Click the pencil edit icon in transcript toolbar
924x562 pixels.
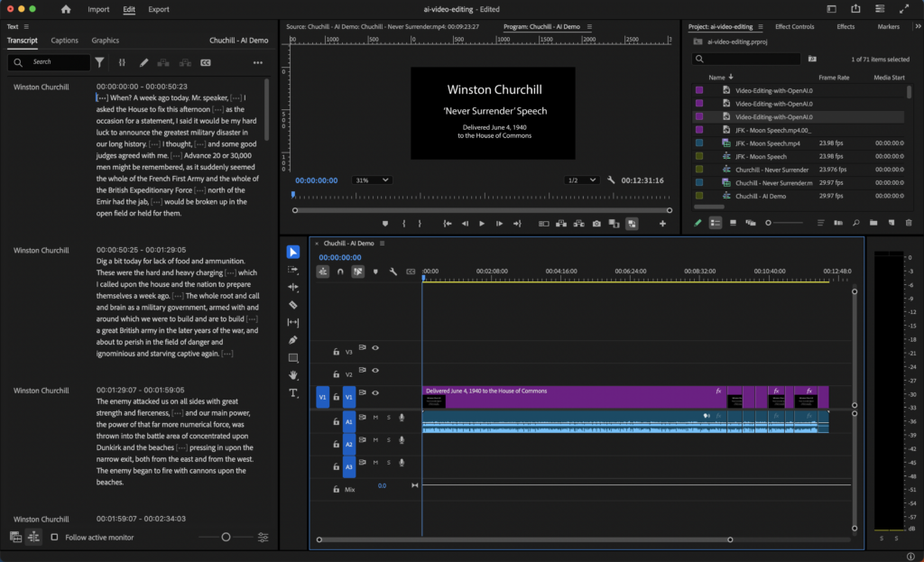(143, 62)
